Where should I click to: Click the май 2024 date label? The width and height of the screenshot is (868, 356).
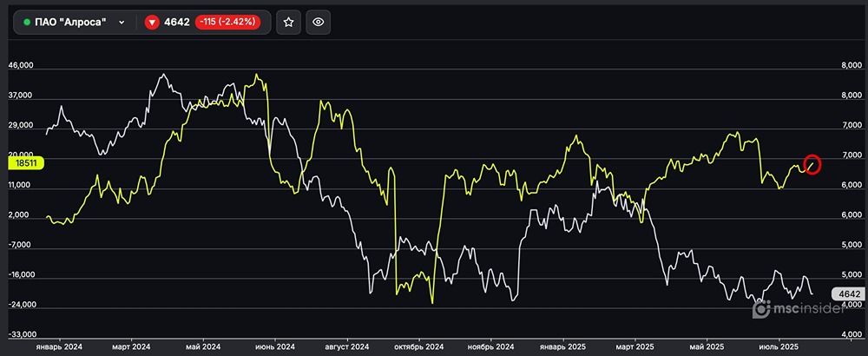pos(204,346)
